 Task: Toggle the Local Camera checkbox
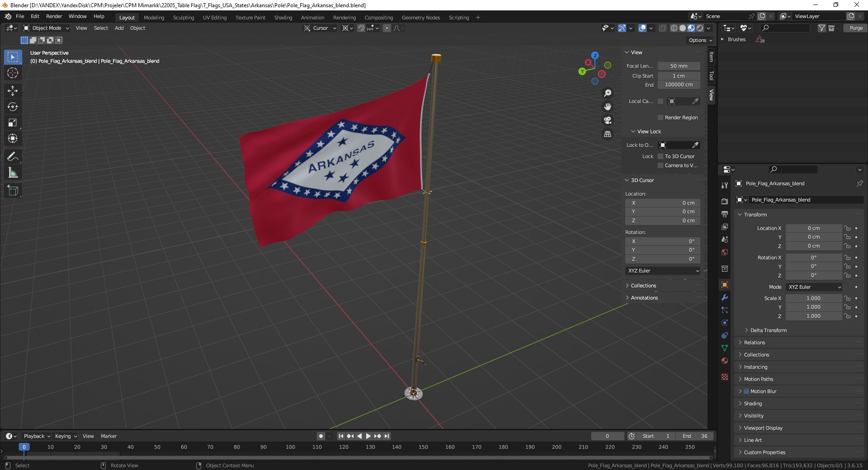pos(660,101)
